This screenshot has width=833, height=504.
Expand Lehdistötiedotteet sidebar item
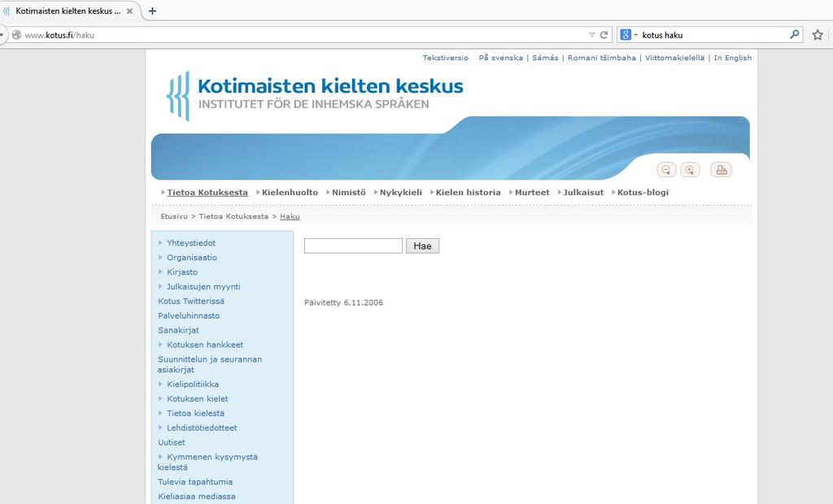(x=202, y=428)
